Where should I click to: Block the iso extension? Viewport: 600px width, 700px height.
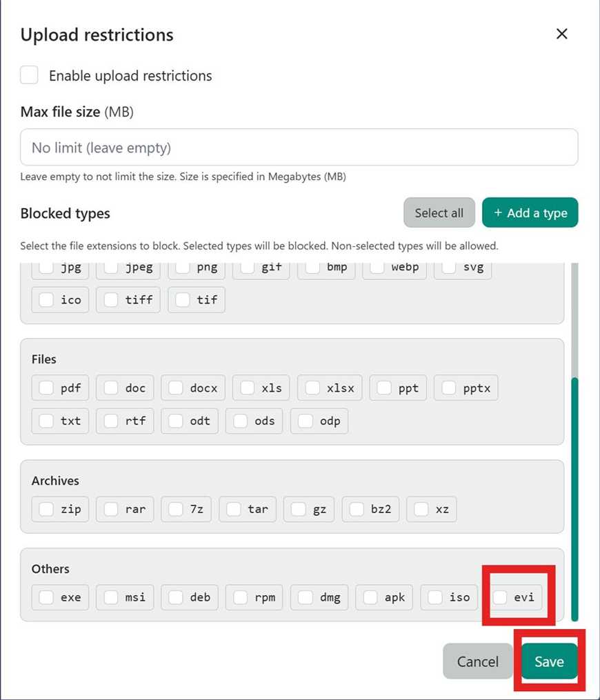coord(434,597)
